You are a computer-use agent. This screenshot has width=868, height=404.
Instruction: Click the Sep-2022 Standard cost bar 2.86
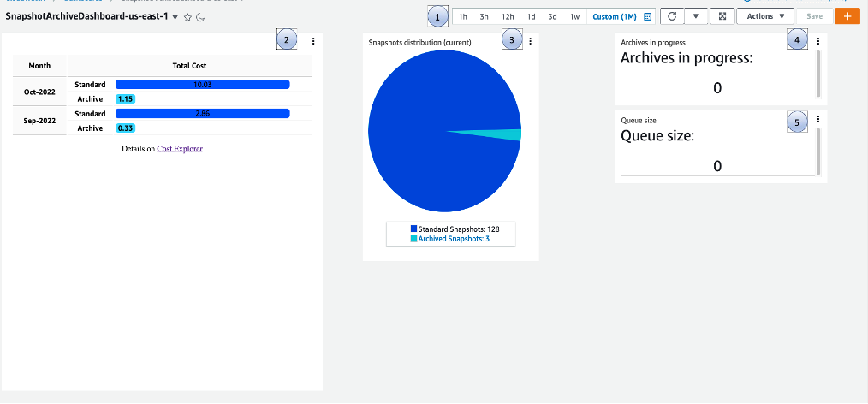[x=203, y=114]
